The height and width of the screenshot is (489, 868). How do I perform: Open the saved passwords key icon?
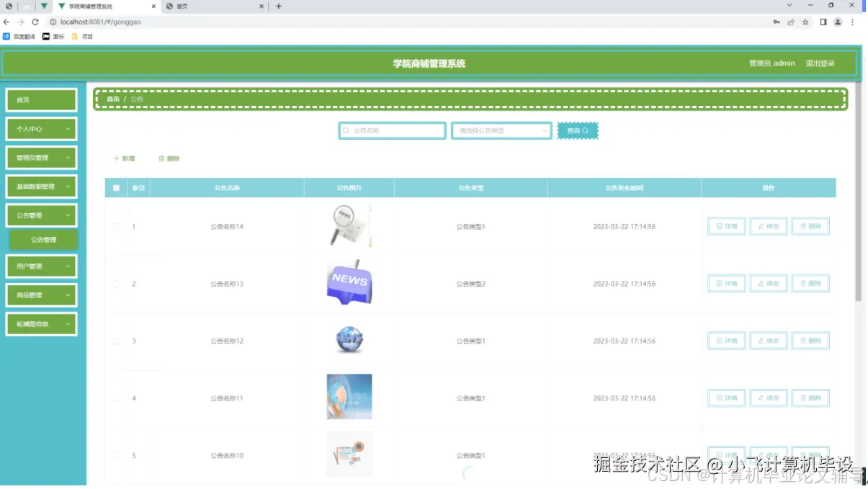(x=776, y=22)
